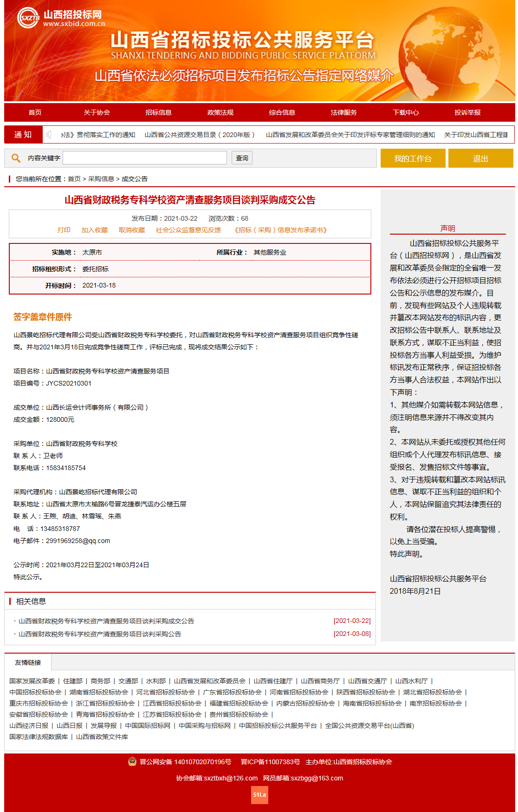Click the 打印 print link
The width and height of the screenshot is (518, 812).
click(64, 230)
